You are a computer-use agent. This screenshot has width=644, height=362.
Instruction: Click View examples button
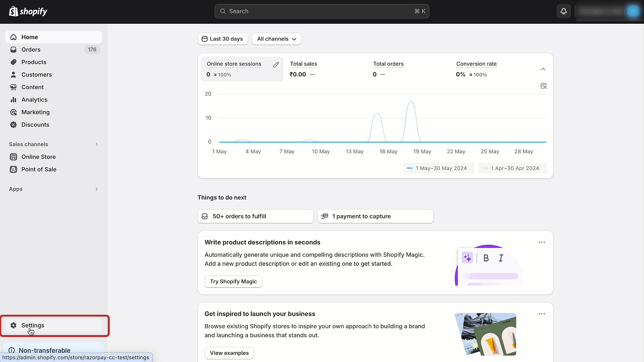(x=229, y=353)
